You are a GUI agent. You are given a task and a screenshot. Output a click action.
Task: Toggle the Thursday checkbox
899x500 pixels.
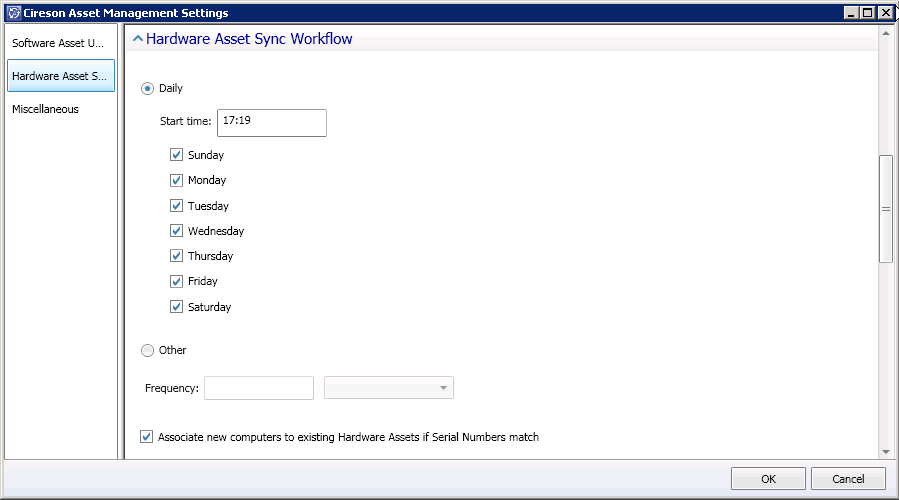(x=177, y=256)
